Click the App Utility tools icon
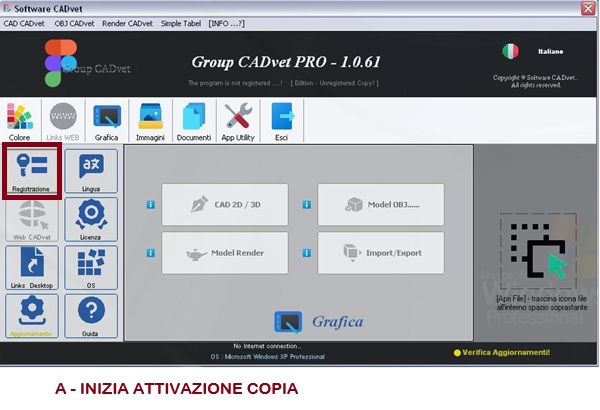This screenshot has width=600, height=410. [238, 120]
